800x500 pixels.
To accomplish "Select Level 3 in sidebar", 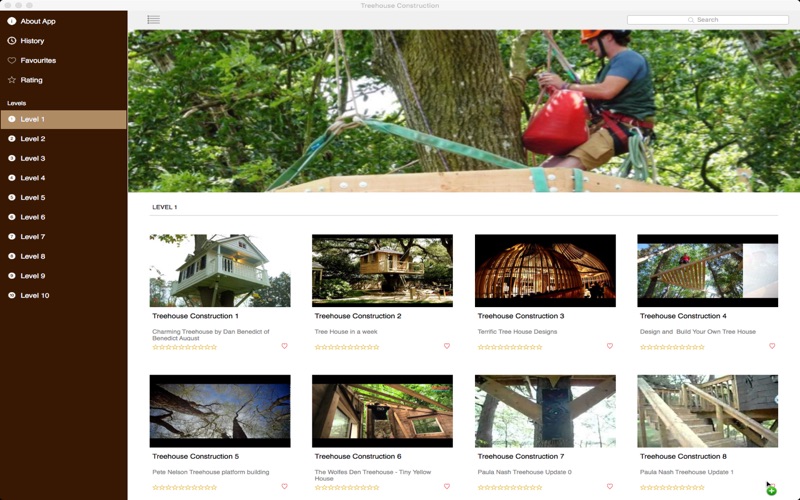I will 63,158.
